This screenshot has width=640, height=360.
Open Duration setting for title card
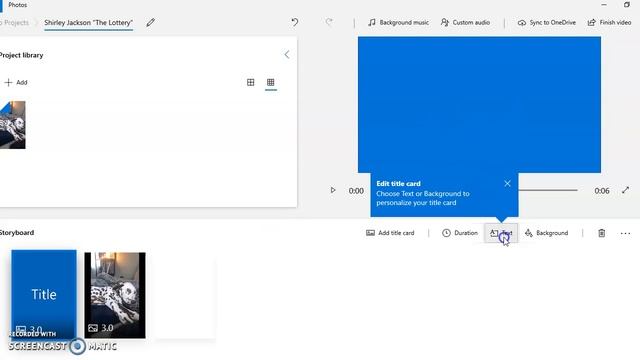click(460, 233)
